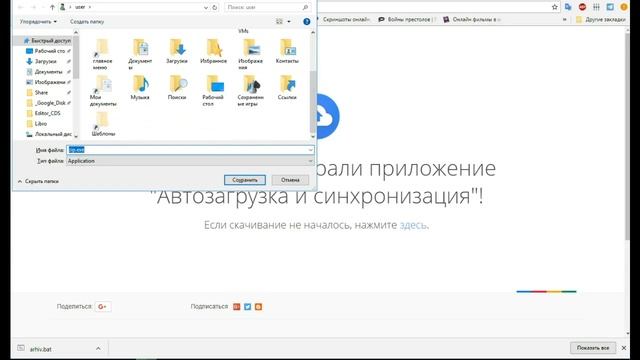
Task: Open the Контакты folder
Action: tap(287, 51)
